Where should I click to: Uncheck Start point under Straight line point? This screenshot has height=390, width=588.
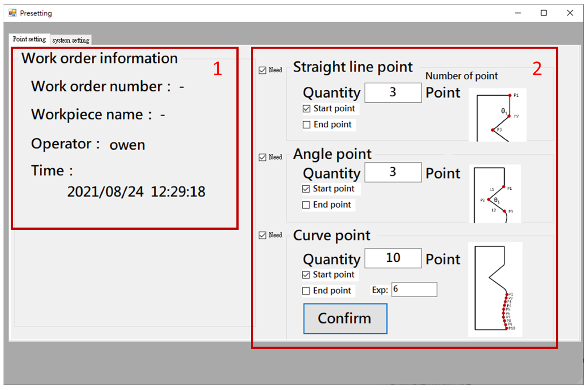(x=306, y=109)
